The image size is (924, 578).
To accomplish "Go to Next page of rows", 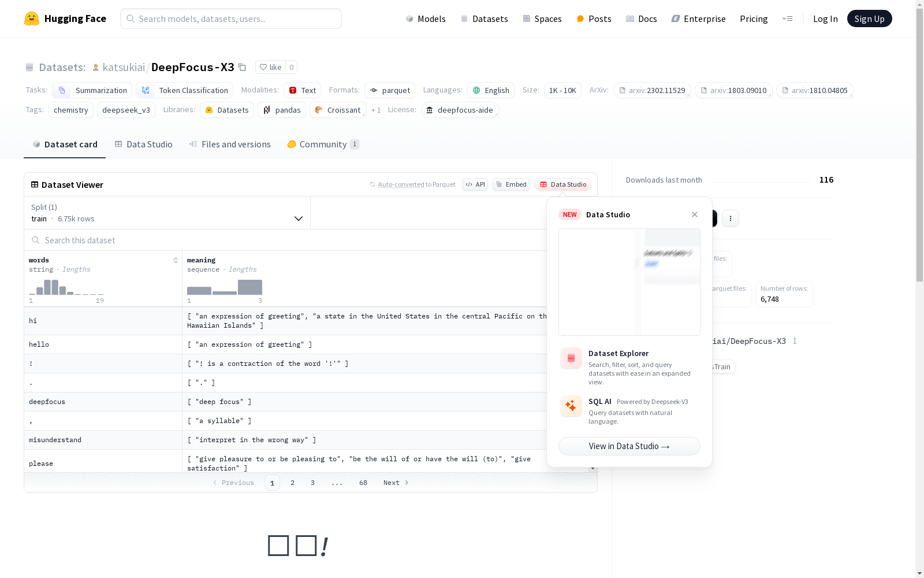I will (x=396, y=483).
